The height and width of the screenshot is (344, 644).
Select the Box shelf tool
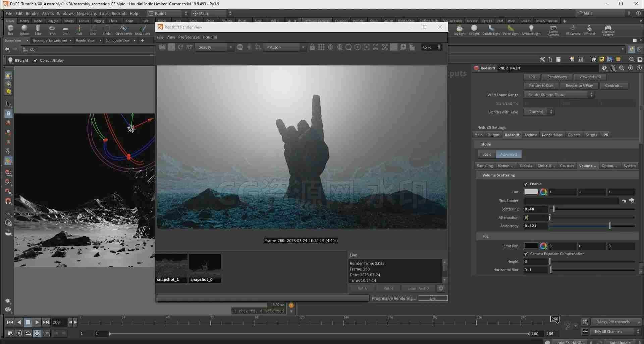[x=10, y=30]
